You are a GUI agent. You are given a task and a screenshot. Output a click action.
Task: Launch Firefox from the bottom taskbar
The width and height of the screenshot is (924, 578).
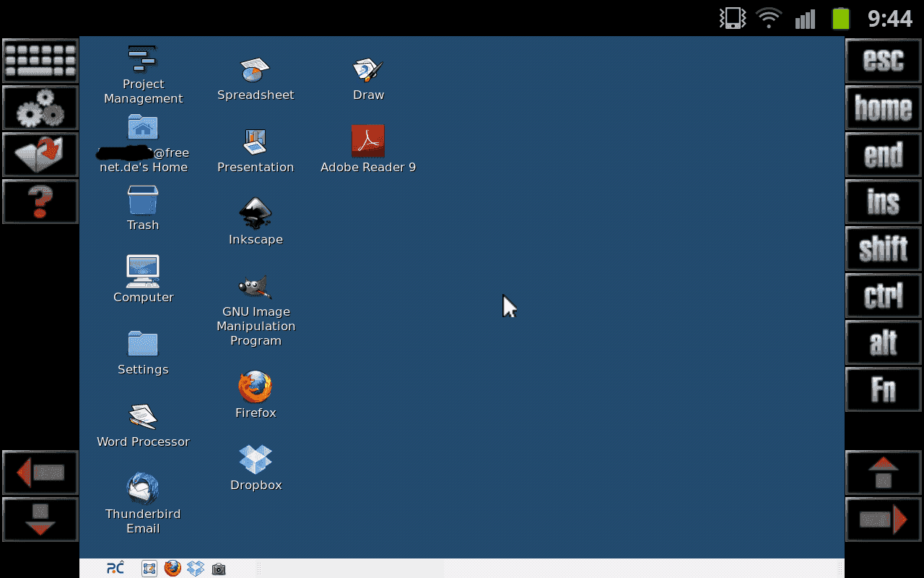tap(173, 569)
